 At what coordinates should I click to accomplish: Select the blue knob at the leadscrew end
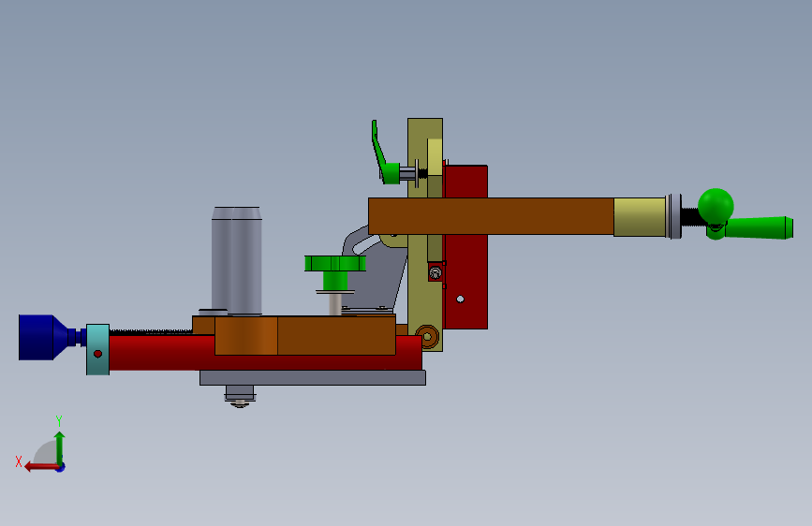click(43, 337)
